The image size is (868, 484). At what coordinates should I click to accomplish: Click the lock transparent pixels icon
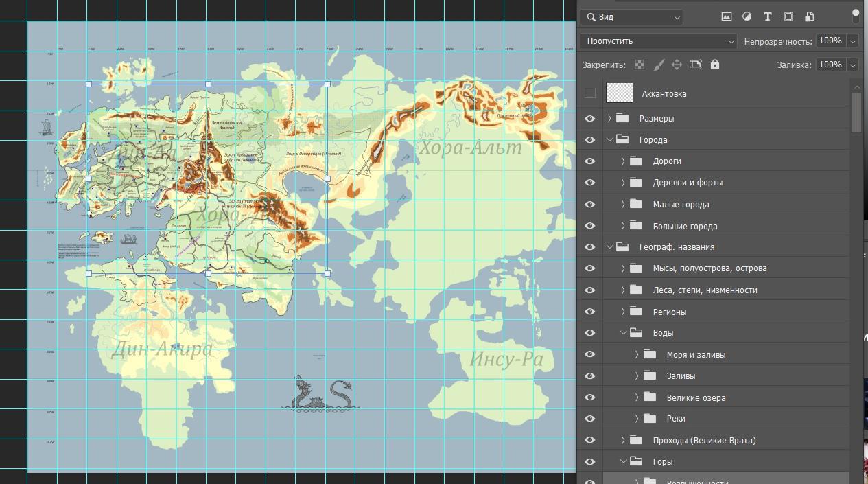pos(640,65)
